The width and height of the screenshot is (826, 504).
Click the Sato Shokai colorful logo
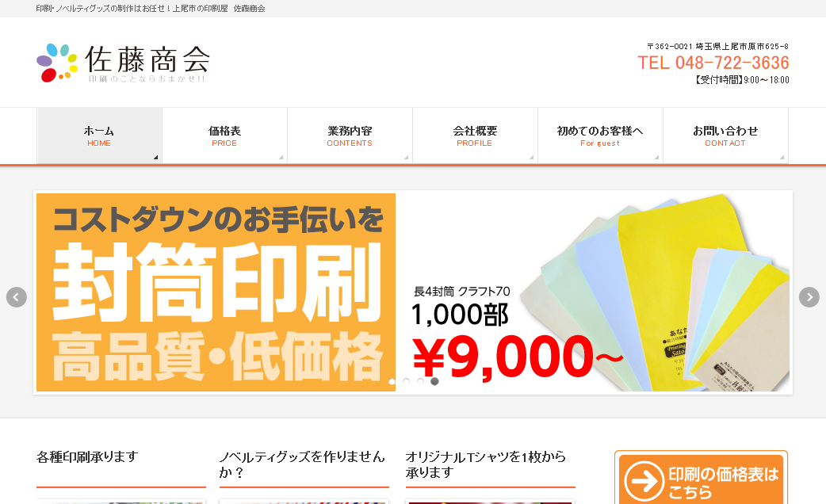[x=124, y=63]
